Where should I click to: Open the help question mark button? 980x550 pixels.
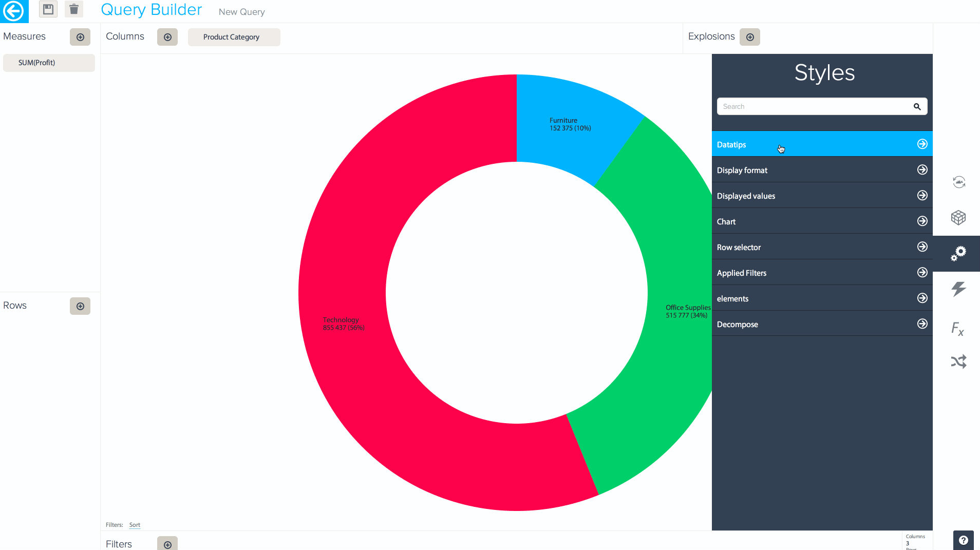(x=964, y=540)
